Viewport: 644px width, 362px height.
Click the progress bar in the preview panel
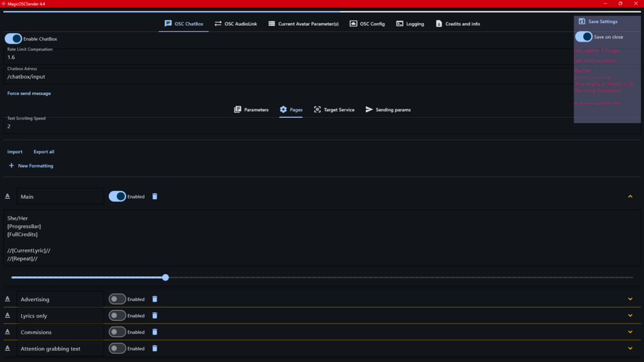pos(592,77)
